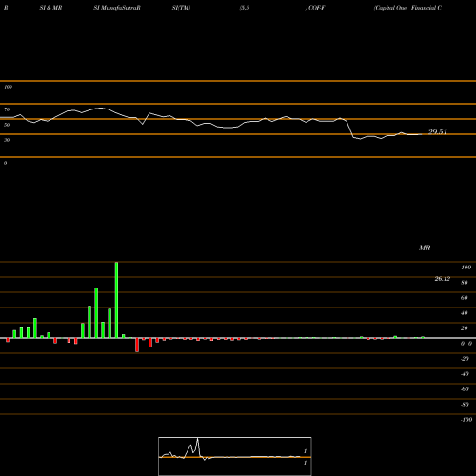Click the RSI scale label 50
The height and width of the screenshot is (476, 476).
[x=7, y=125]
